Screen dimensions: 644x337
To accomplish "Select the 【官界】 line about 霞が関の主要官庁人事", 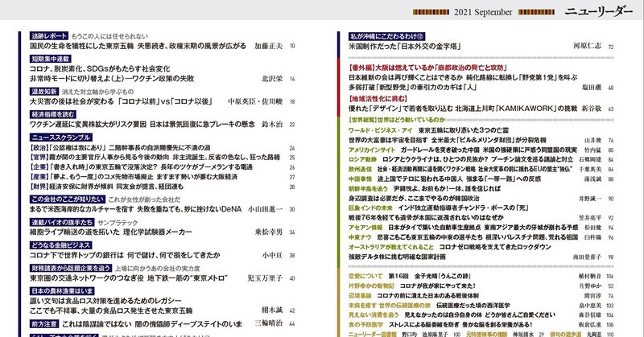I will [155, 158].
